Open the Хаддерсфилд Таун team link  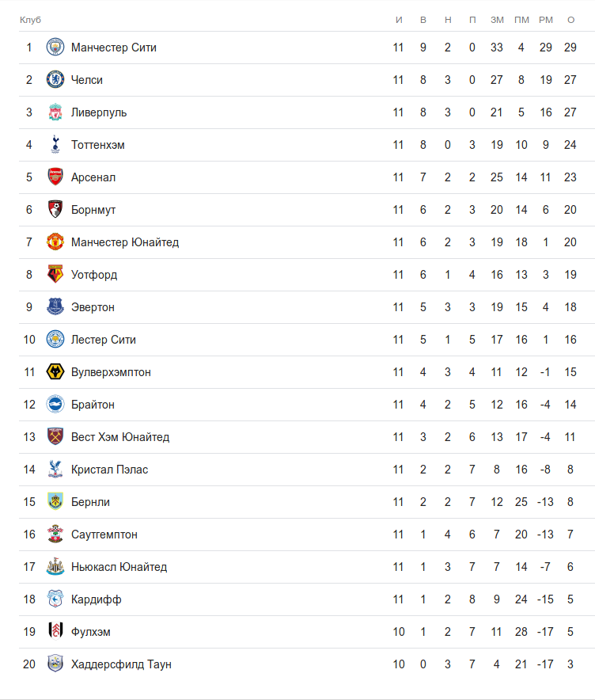point(121,664)
